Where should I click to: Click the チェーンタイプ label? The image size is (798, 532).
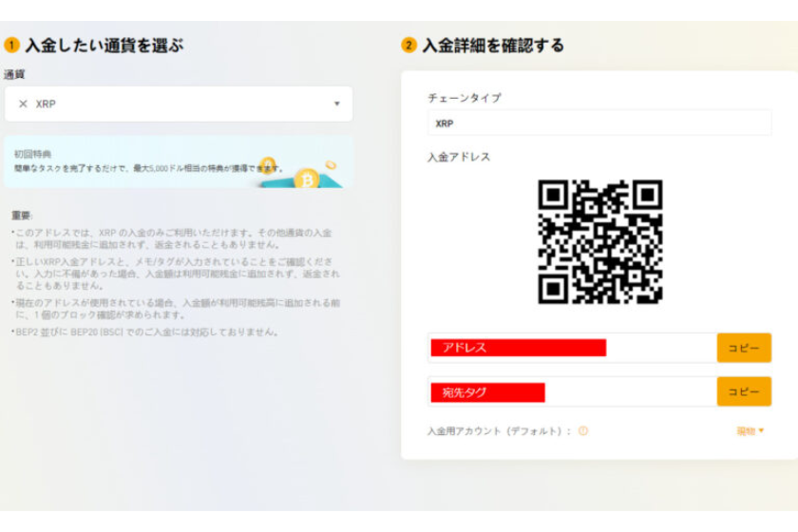tap(465, 98)
